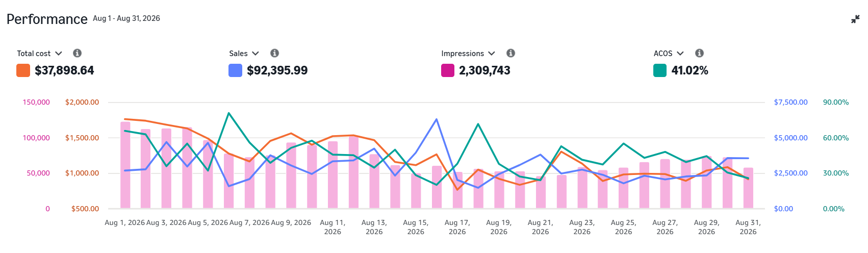The width and height of the screenshot is (868, 253).
Task: Click the $500.00 cost axis label
Action: pos(85,209)
